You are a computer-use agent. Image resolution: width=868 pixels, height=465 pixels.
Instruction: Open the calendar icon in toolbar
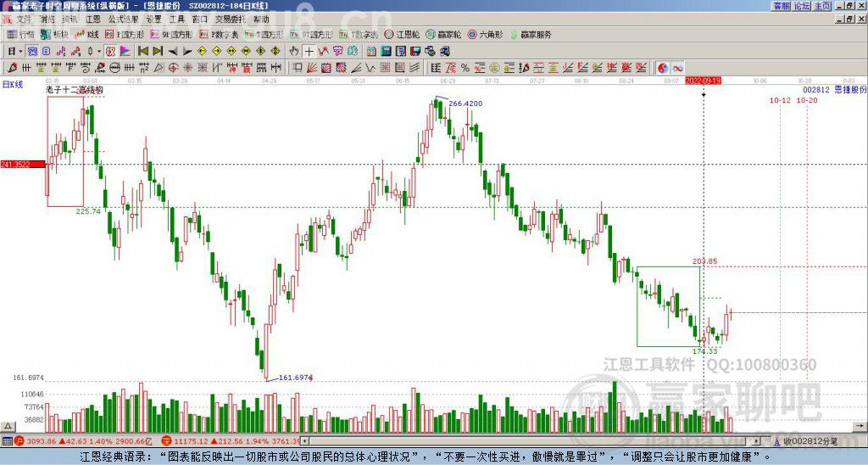(371, 52)
